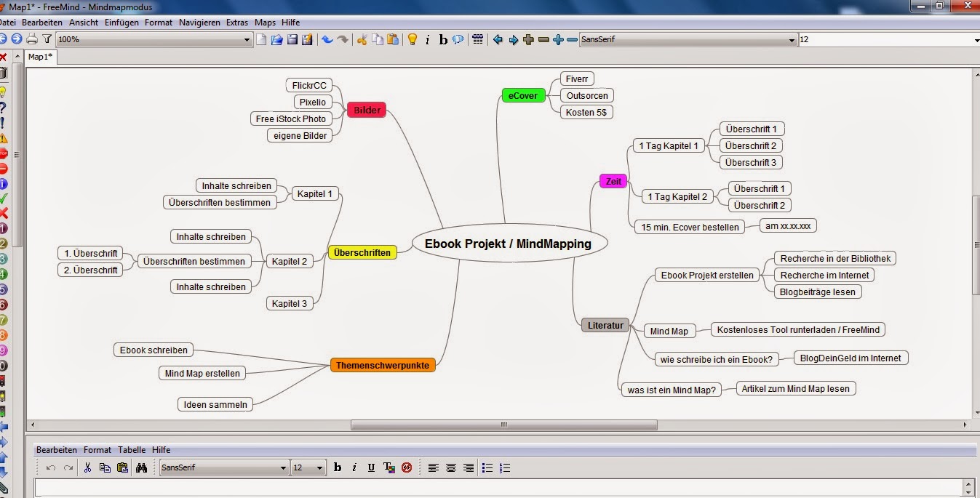980x498 pixels.
Task: Click the left blue arrow navigation icon
Action: coord(498,39)
